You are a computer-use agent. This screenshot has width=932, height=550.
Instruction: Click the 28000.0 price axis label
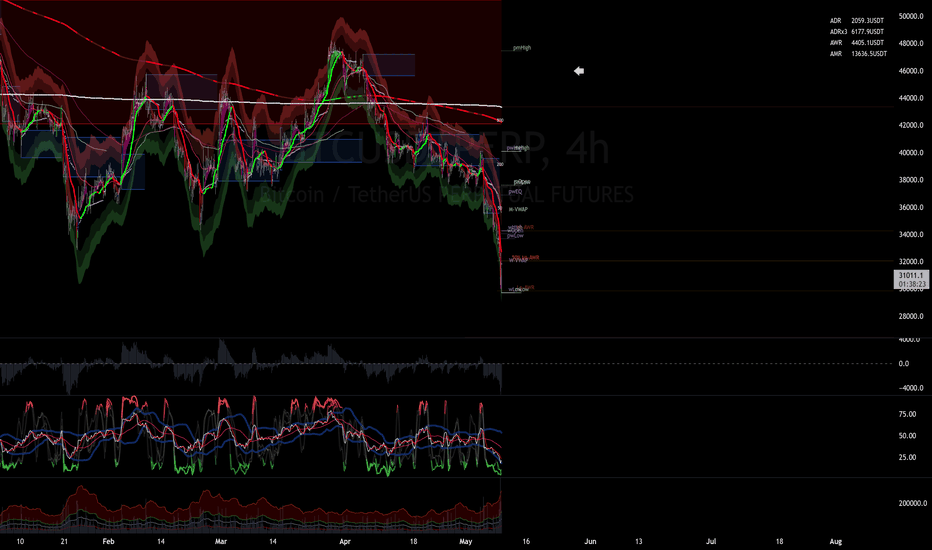911,316
